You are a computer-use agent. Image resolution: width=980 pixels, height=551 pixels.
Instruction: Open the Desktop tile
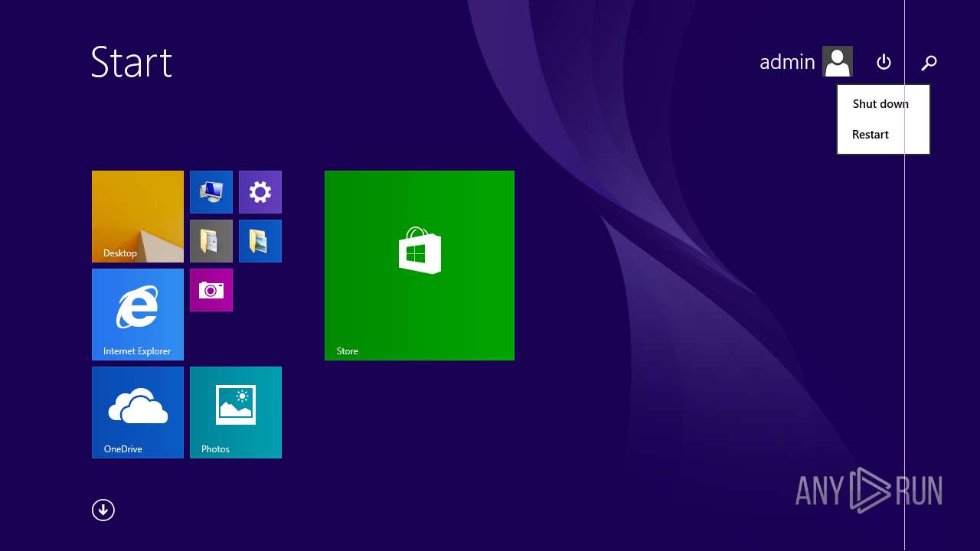pos(138,217)
